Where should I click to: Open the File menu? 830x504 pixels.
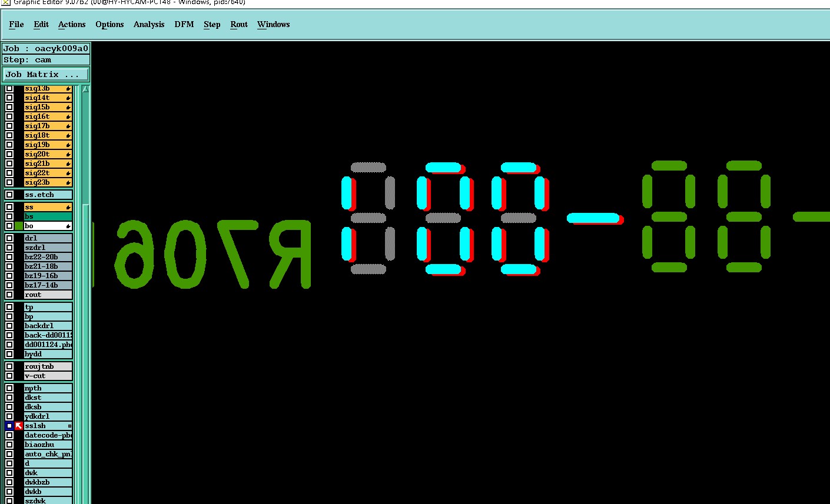16,24
